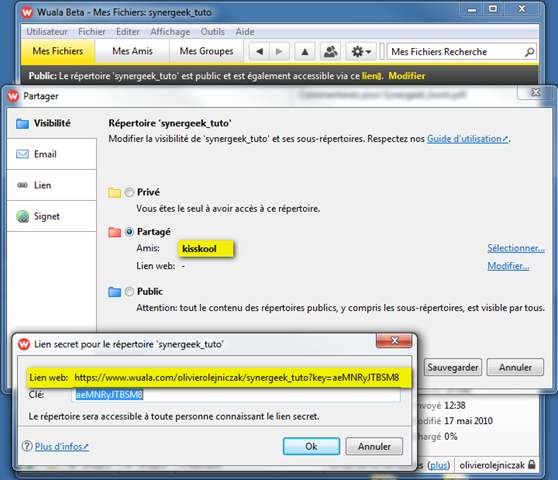Screen dimensions: 558x480
Task: Open the Plus d'infos link
Action: pyautogui.click(x=62, y=446)
